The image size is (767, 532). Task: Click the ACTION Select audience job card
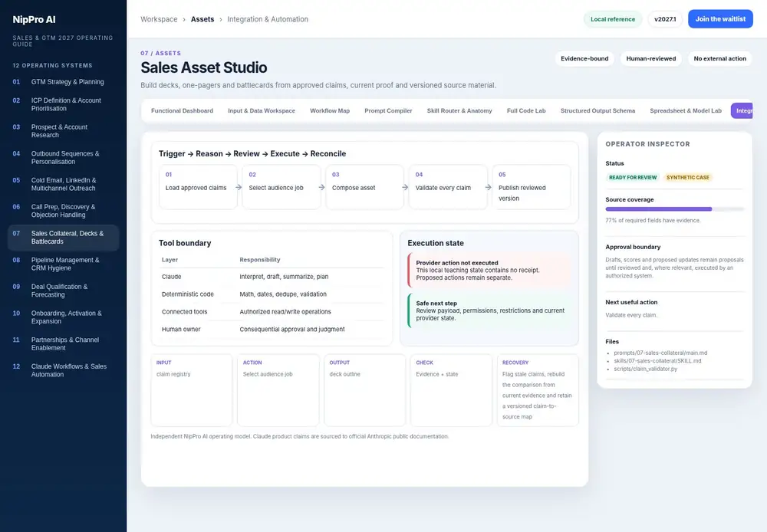pyautogui.click(x=278, y=390)
